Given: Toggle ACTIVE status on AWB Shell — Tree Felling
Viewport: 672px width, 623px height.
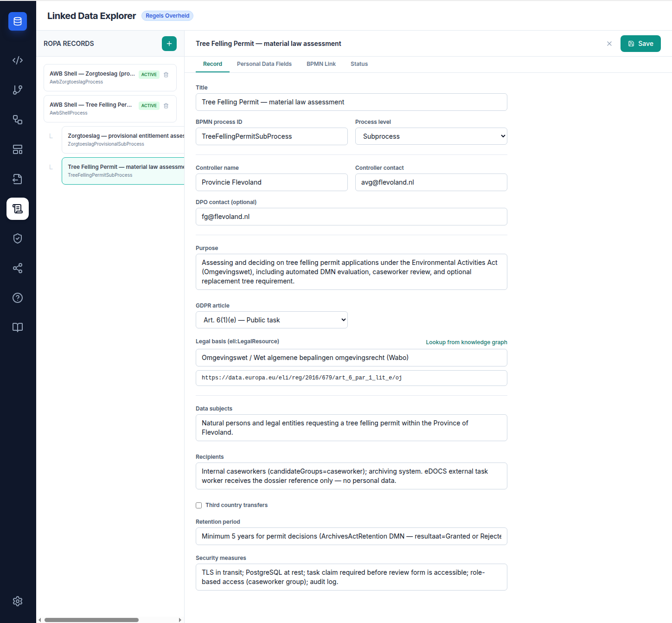Looking at the screenshot, I should (149, 105).
